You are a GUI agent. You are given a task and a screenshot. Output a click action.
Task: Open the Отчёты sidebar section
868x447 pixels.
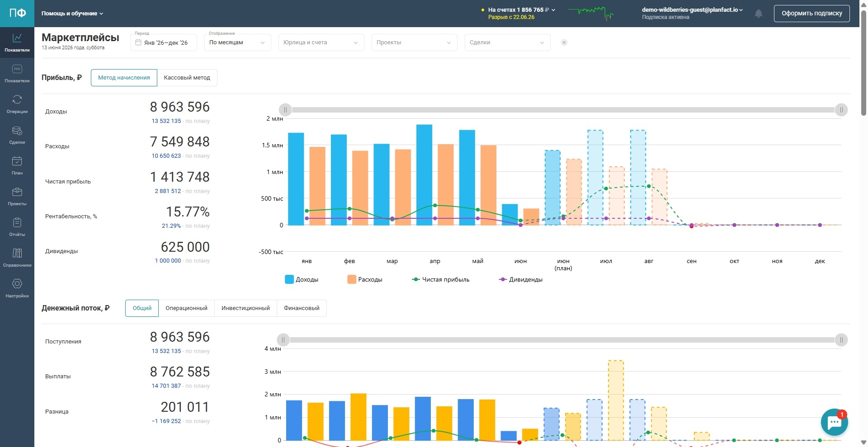(17, 227)
